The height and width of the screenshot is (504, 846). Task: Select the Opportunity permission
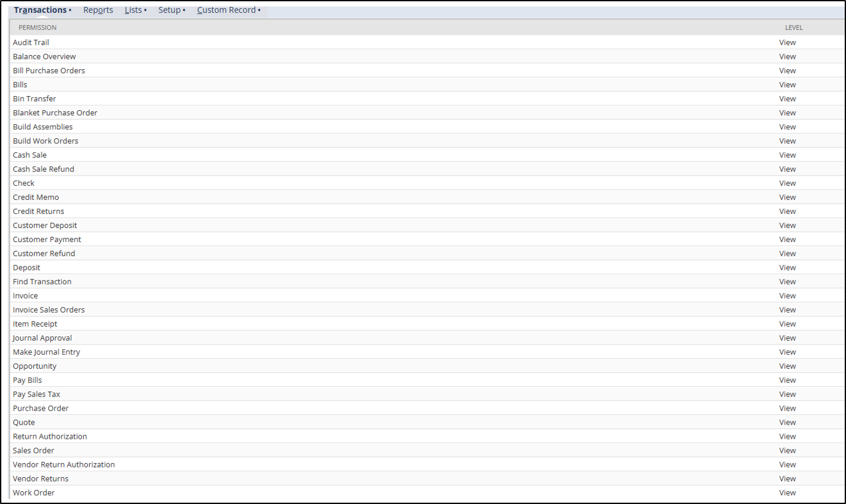(427, 366)
